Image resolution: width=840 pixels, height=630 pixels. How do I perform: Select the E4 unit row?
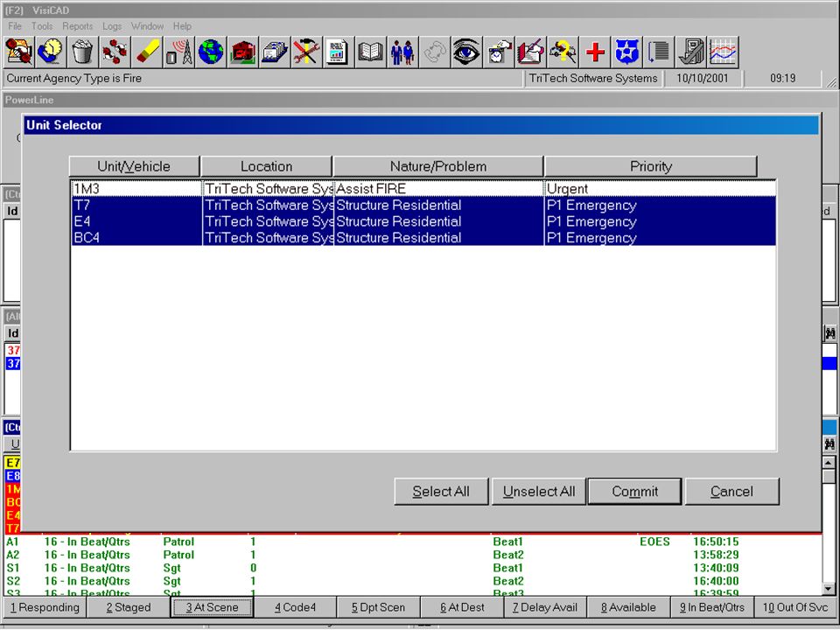tap(423, 221)
